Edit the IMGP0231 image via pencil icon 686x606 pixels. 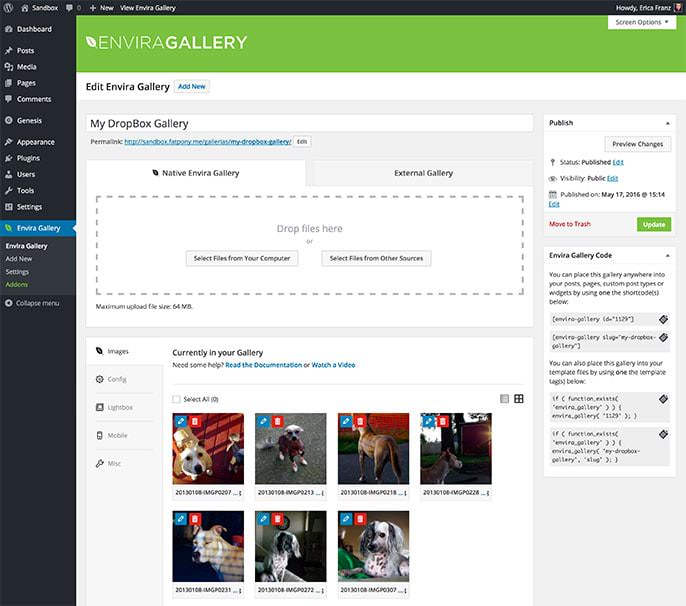click(x=181, y=518)
